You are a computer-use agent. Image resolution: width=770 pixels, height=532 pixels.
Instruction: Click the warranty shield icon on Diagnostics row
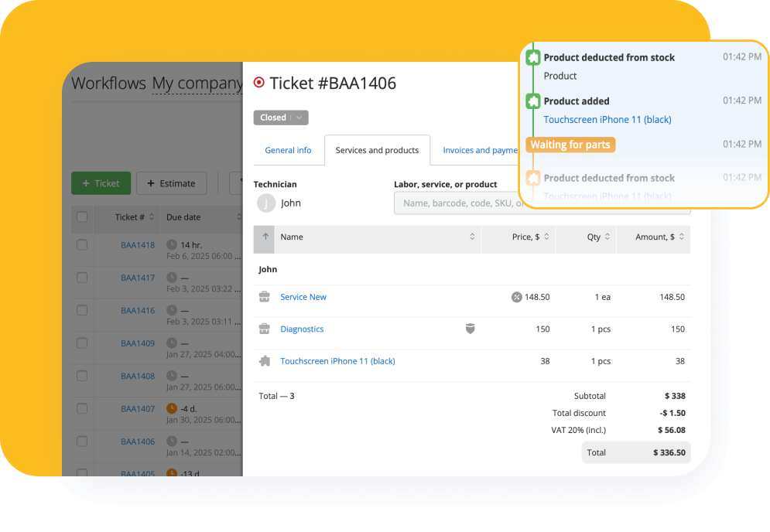[x=471, y=329]
